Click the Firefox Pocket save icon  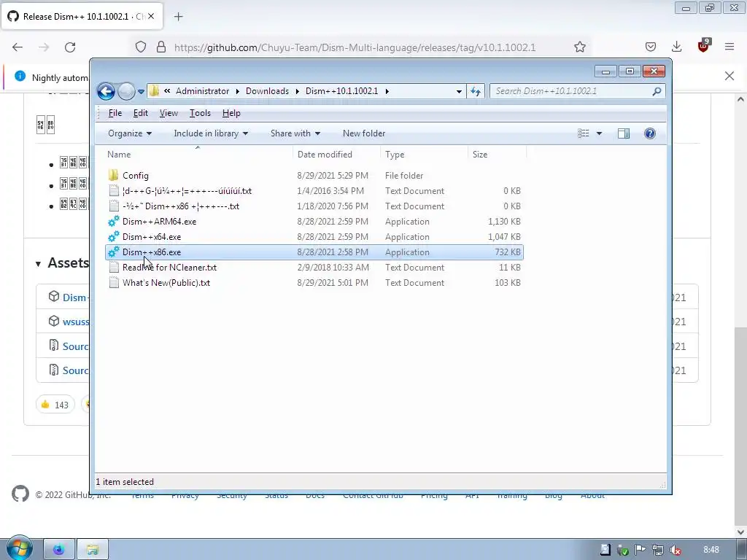point(650,47)
